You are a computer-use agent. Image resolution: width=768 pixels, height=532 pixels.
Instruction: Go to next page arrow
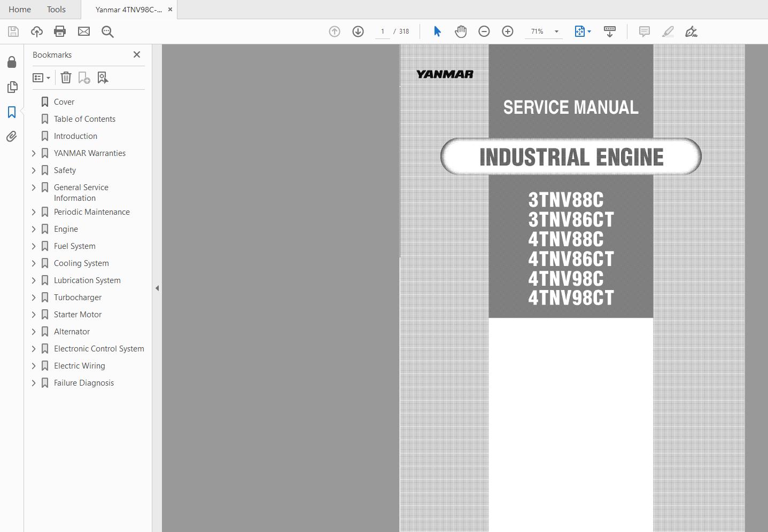pos(358,32)
